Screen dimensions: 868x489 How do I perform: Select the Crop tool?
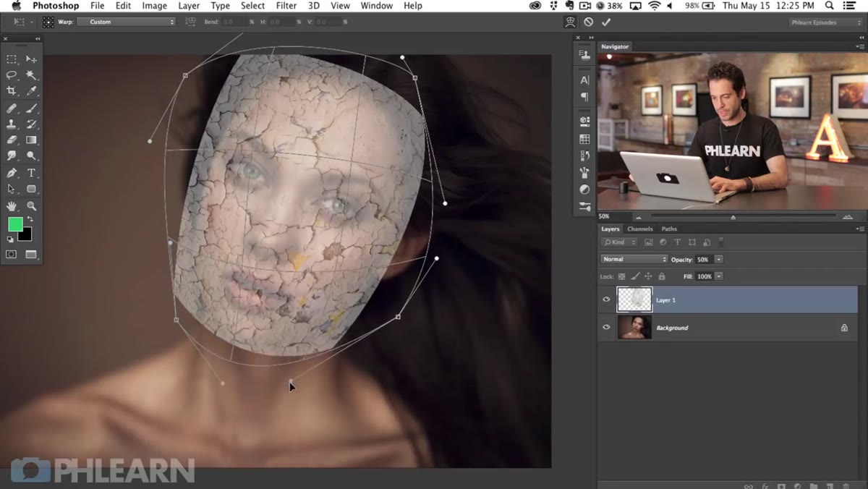(x=12, y=91)
